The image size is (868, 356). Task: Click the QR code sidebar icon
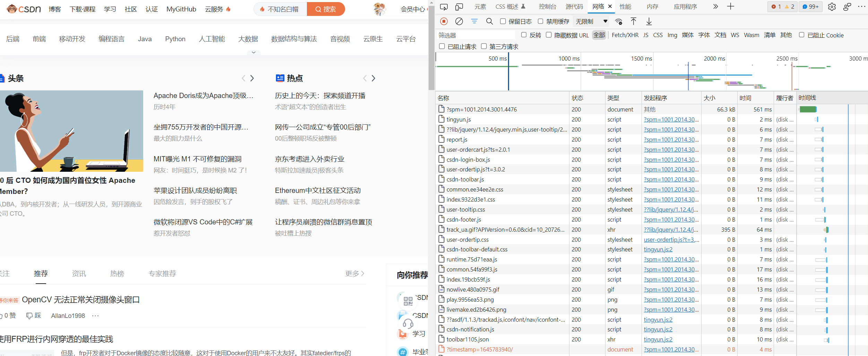(x=408, y=301)
